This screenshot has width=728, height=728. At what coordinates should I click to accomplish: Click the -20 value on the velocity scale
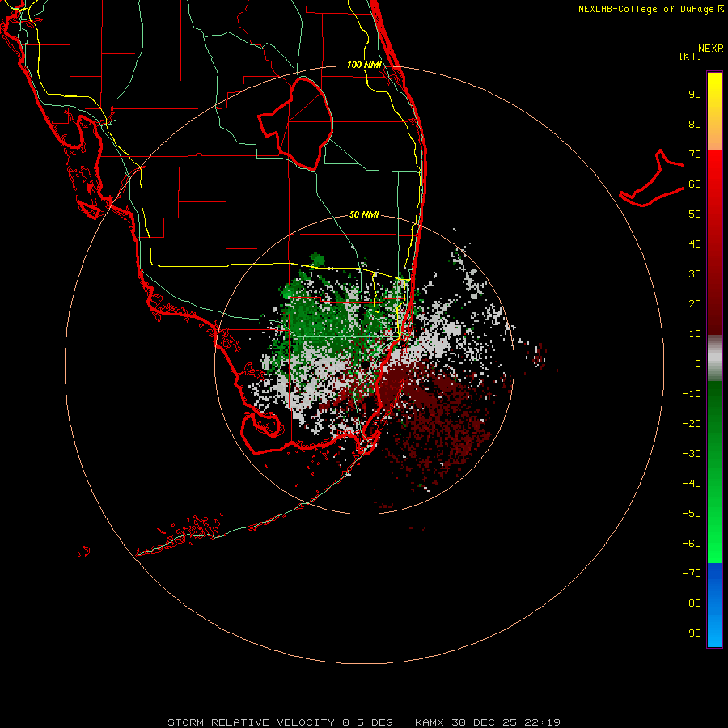pyautogui.click(x=692, y=423)
